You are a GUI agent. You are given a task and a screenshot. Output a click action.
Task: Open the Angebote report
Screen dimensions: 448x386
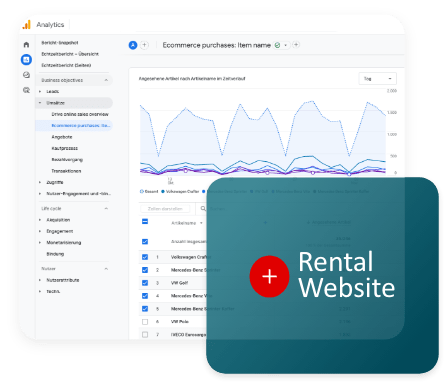(x=62, y=137)
